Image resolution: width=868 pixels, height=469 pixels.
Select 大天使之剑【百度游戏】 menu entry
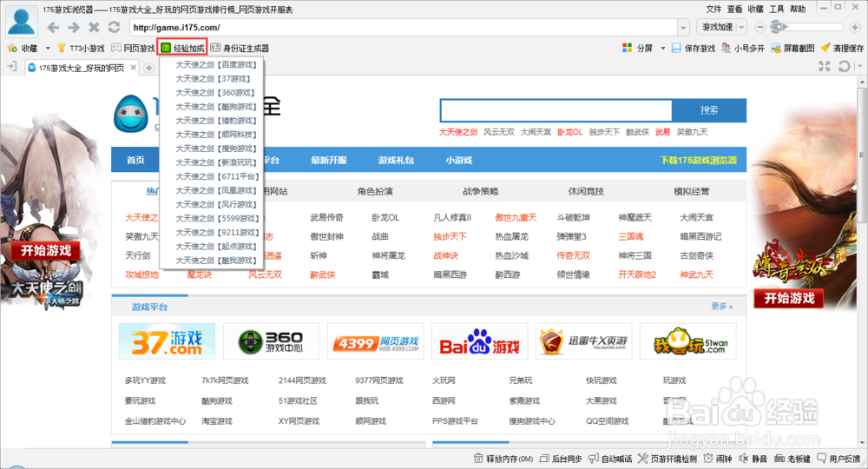click(217, 65)
